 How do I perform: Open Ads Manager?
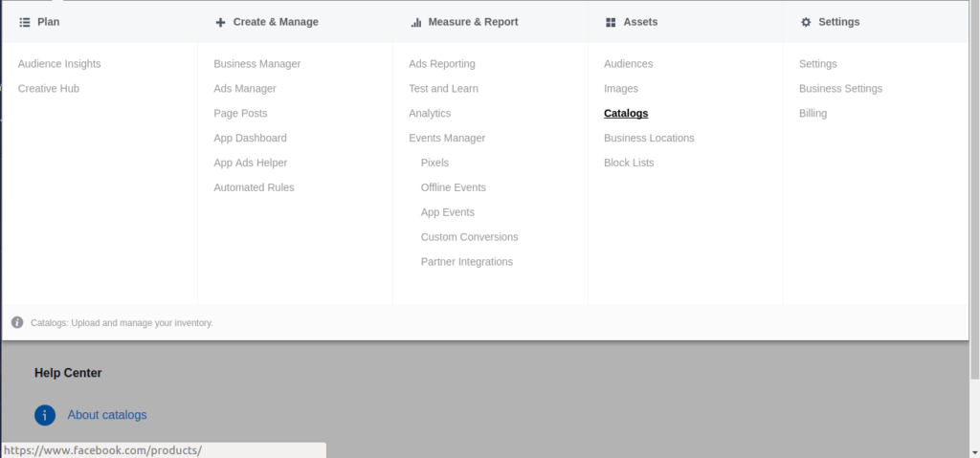point(245,89)
